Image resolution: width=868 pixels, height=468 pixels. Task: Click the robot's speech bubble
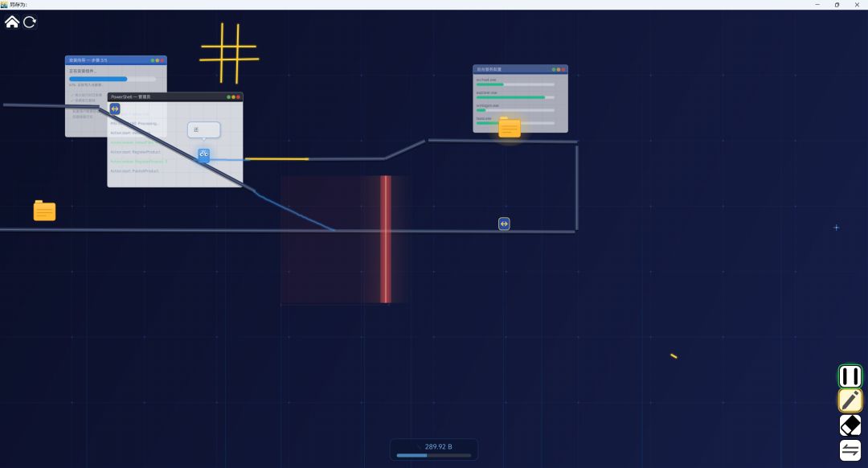click(203, 130)
